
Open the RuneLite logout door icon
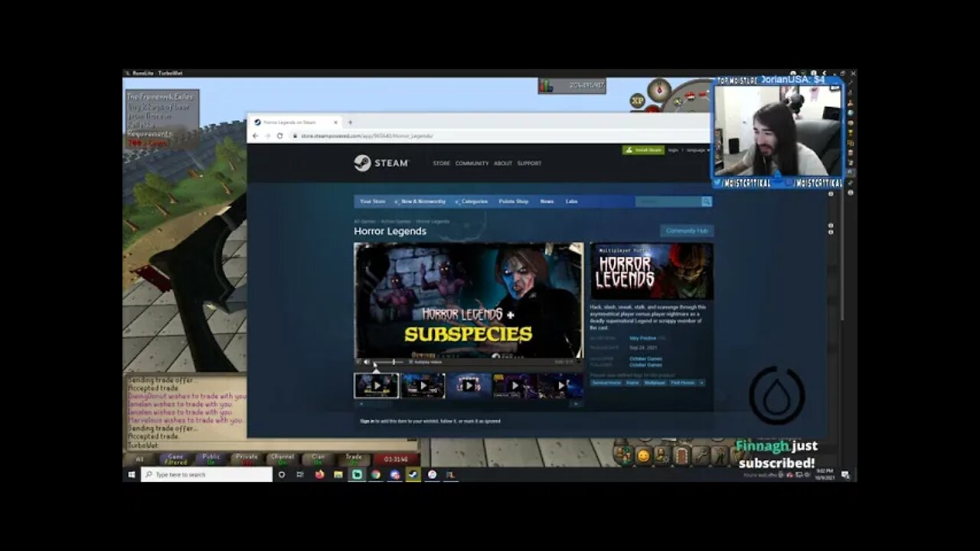tap(681, 456)
